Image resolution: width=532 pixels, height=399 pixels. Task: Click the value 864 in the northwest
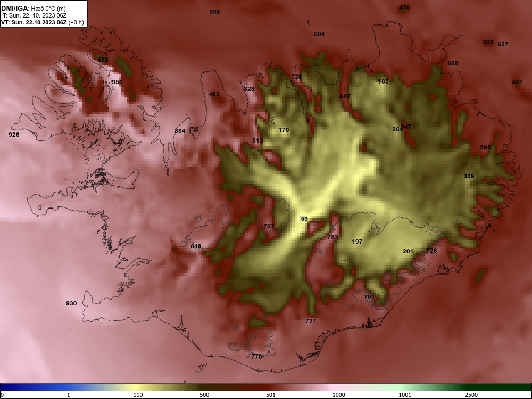click(180, 131)
